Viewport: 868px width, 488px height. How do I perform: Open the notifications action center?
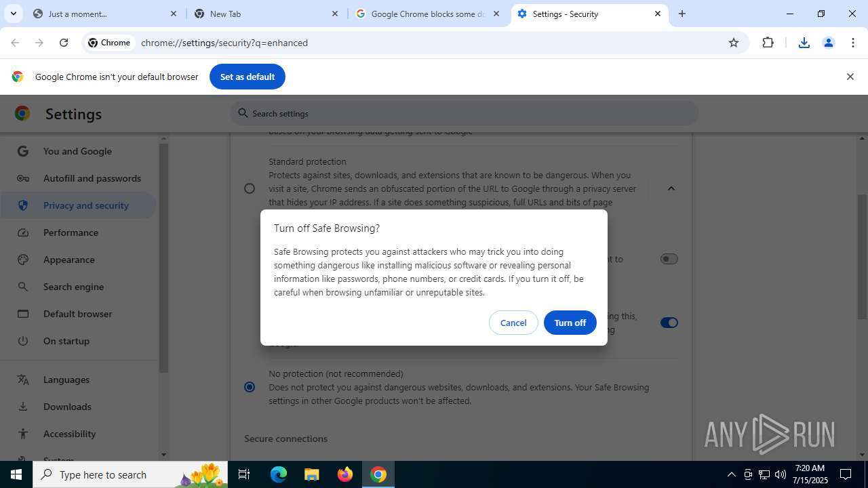coord(846,474)
